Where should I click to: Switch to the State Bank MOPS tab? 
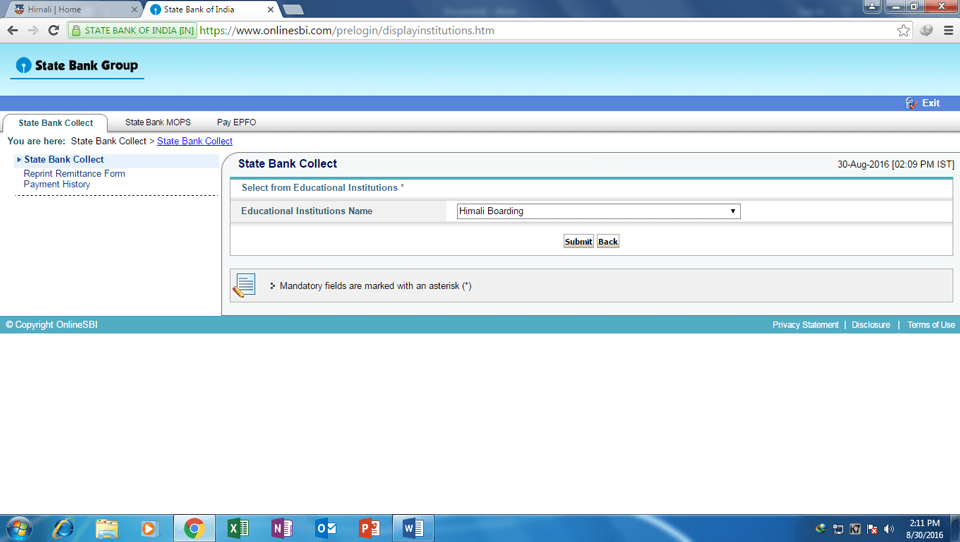click(158, 122)
